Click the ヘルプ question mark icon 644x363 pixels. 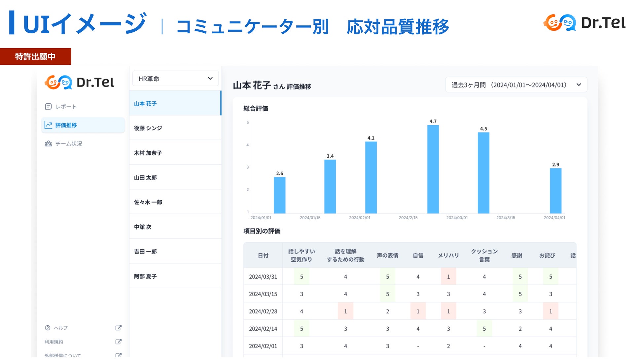(x=48, y=328)
